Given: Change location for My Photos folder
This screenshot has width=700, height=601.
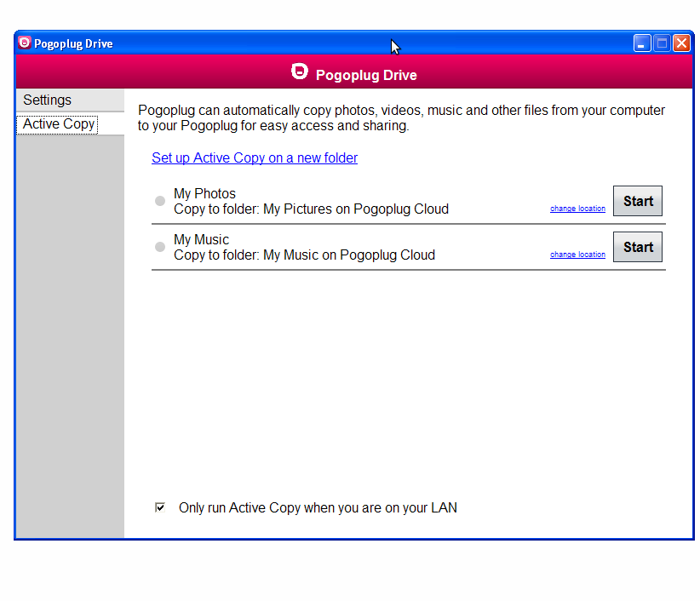Looking at the screenshot, I should pos(577,209).
